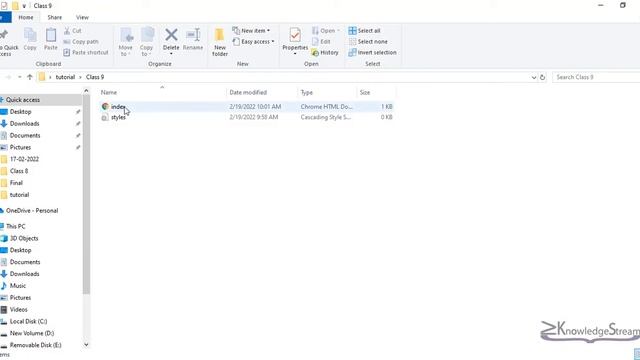The width and height of the screenshot is (640, 360).
Task: Choose Copy path in ribbon
Action: [x=81, y=42]
